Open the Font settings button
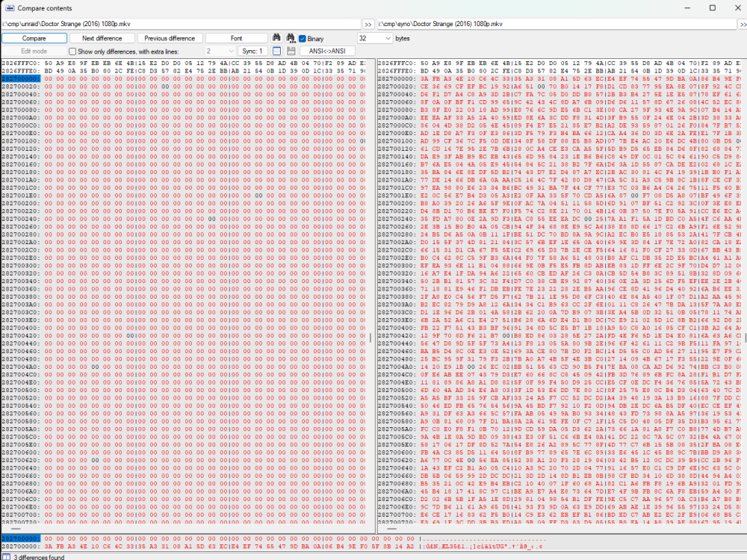Image resolution: width=747 pixels, height=560 pixels. (x=236, y=38)
